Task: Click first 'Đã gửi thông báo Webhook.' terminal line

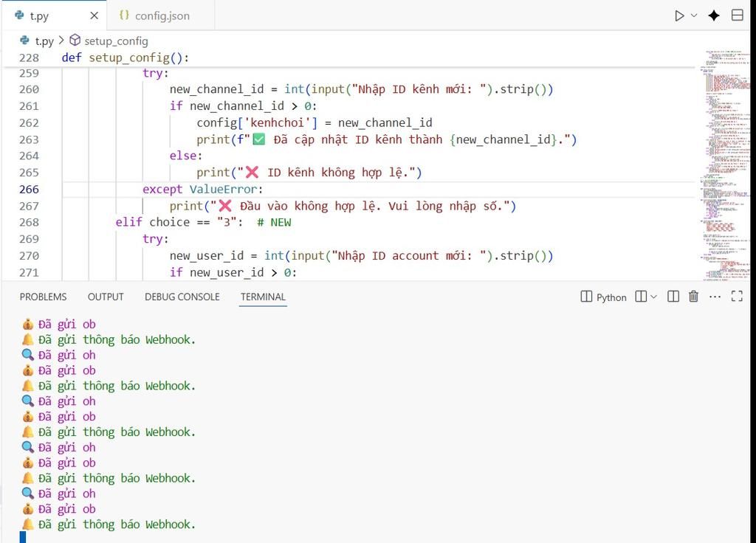Action: click(117, 339)
